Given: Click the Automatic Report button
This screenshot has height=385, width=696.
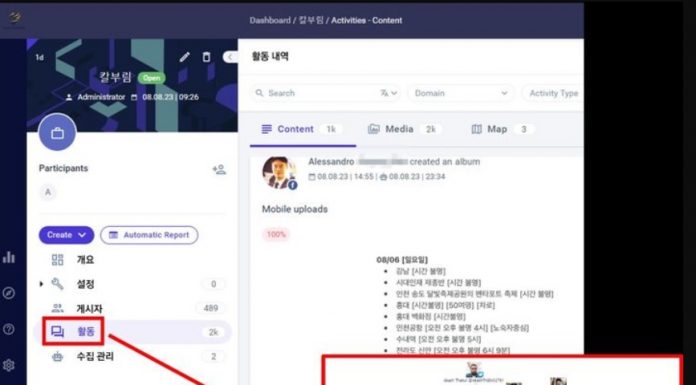Looking at the screenshot, I should pyautogui.click(x=149, y=235).
